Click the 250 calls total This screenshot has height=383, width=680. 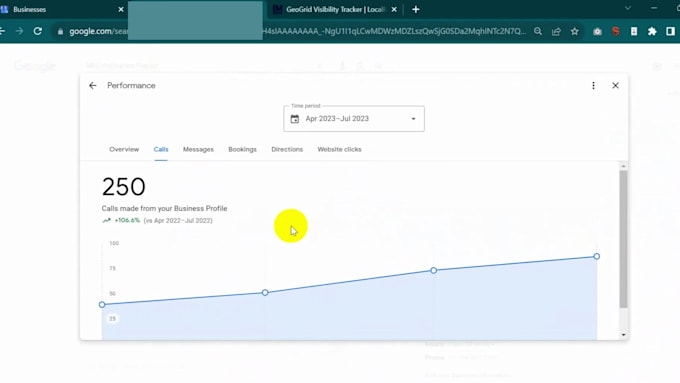[x=124, y=187]
